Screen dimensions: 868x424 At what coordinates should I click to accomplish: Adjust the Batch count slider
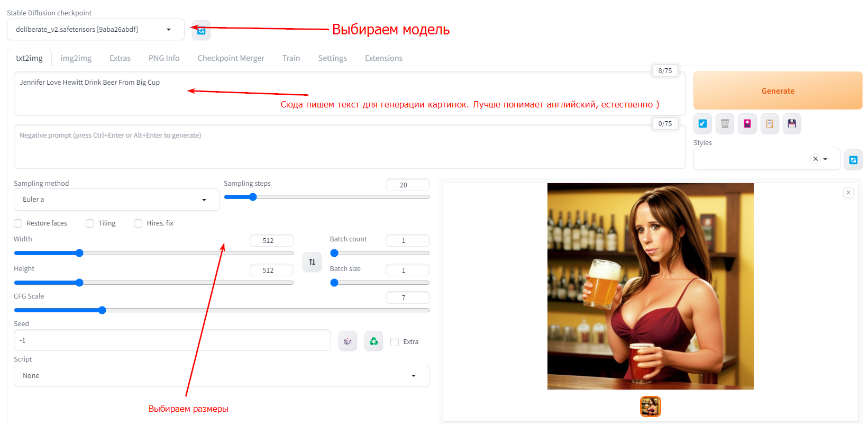380,253
